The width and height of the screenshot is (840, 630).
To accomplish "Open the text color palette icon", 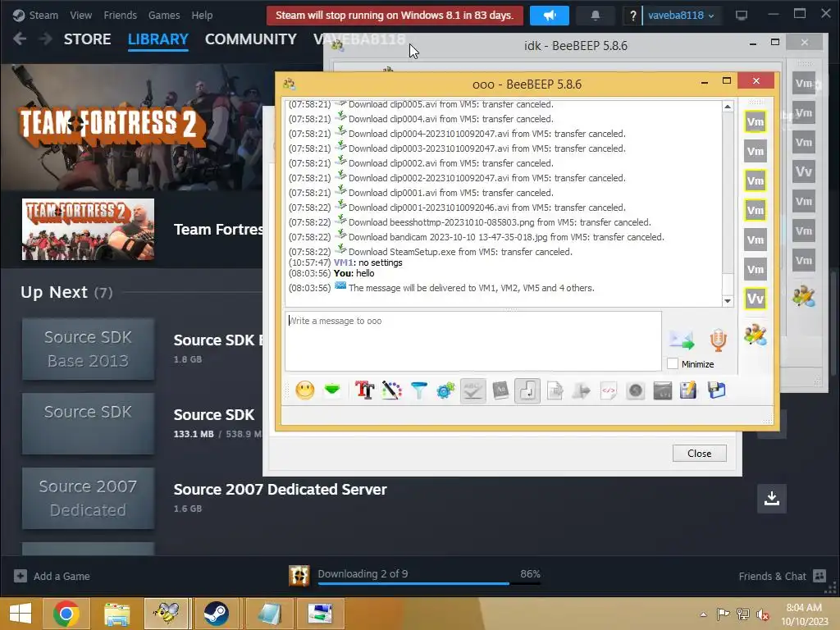I will tap(391, 390).
